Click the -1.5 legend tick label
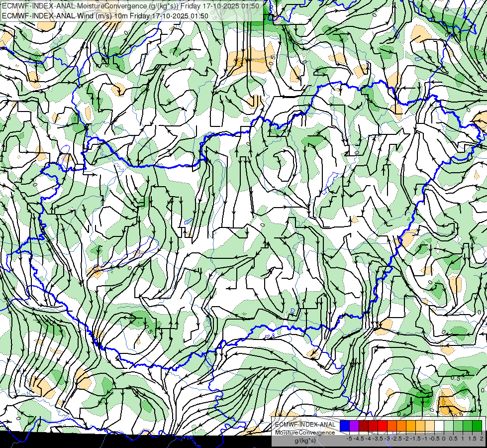 tap(415, 439)
